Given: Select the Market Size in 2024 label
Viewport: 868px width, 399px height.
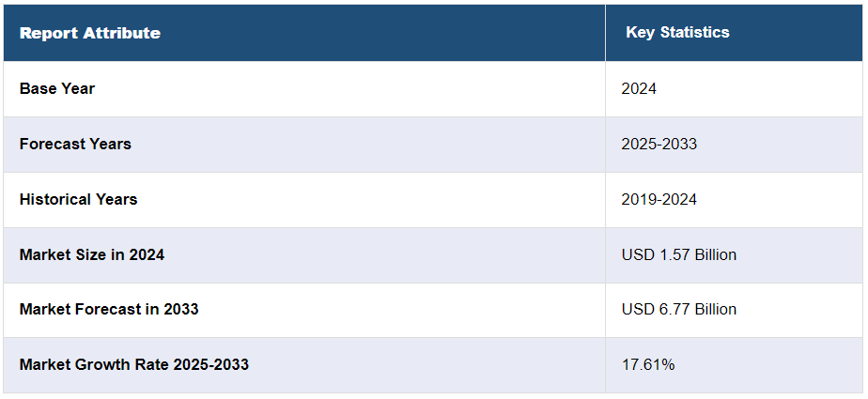Looking at the screenshot, I should coord(91,254).
